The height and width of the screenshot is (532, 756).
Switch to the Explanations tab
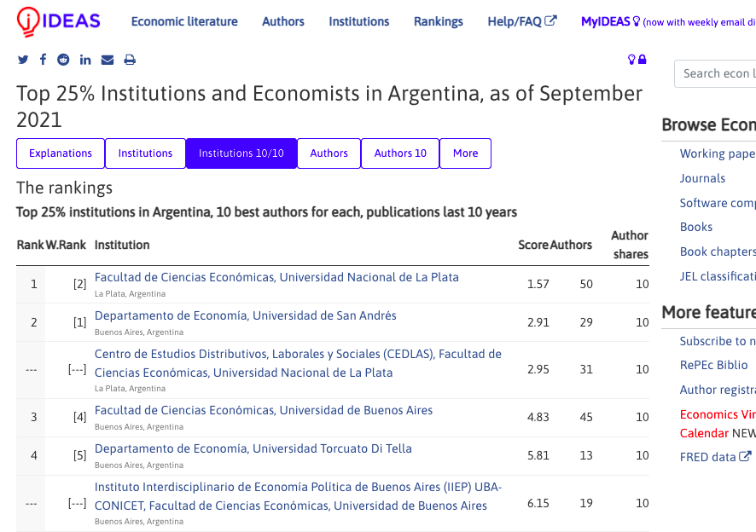pyautogui.click(x=61, y=153)
